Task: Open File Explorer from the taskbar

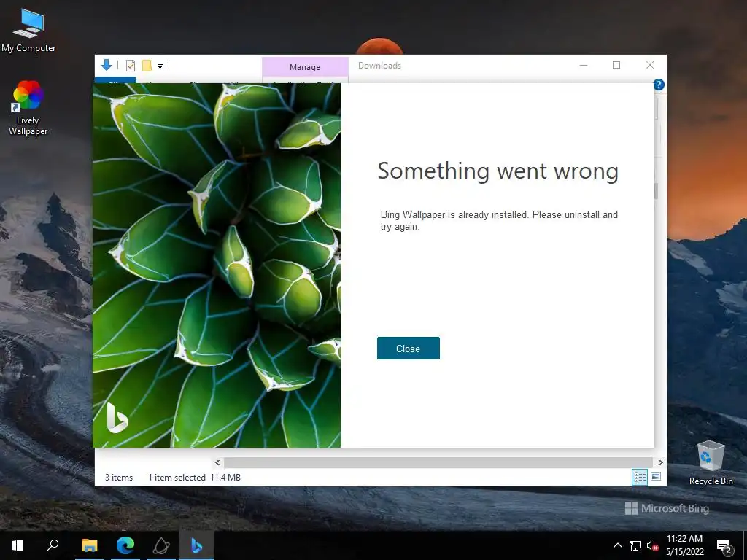Action: (x=90, y=545)
